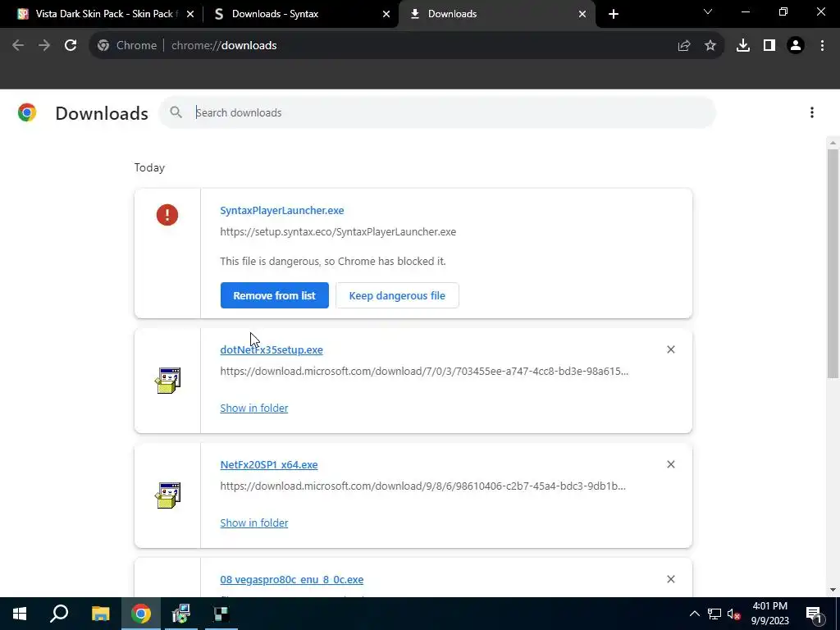Click the Today date heading
The height and width of the screenshot is (630, 840).
(x=149, y=167)
